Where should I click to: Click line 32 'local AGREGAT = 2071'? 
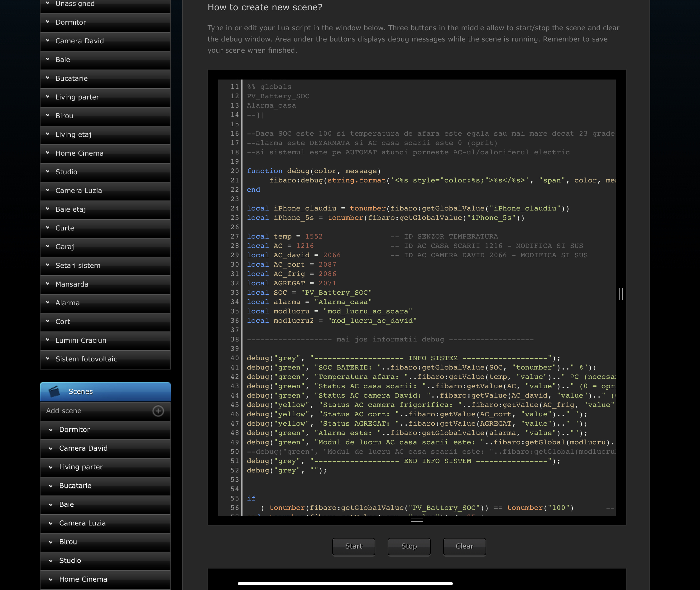pyautogui.click(x=291, y=283)
